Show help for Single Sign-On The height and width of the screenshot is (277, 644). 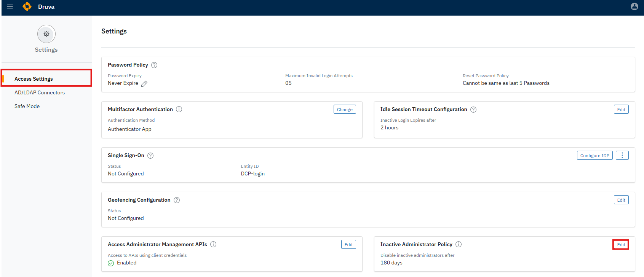point(150,156)
